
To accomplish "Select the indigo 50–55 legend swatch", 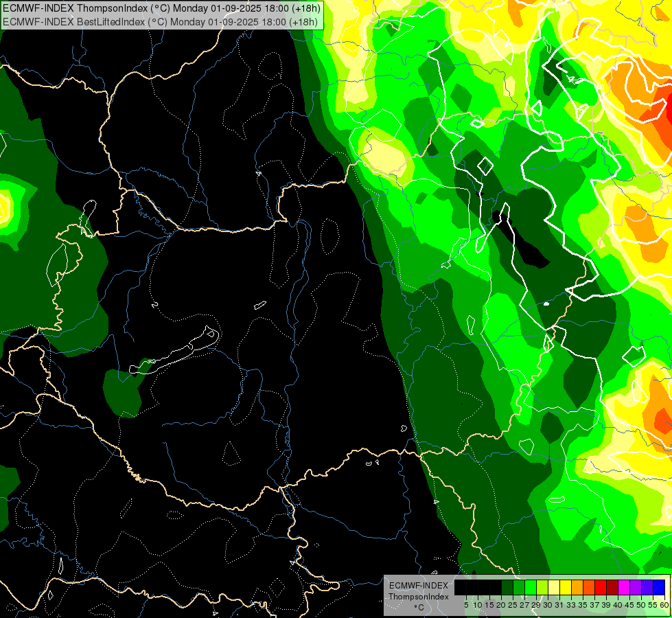I will [x=647, y=587].
